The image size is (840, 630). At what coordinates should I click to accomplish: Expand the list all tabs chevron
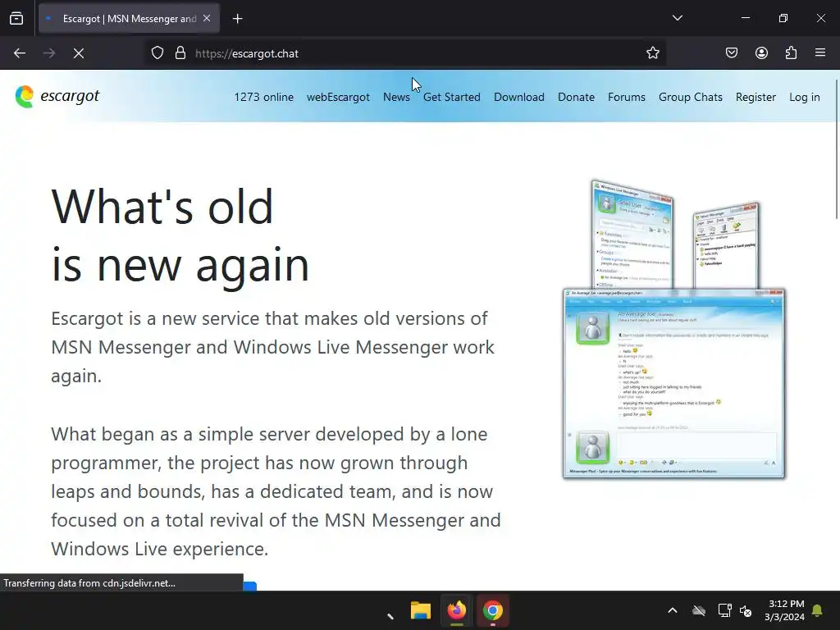677,18
